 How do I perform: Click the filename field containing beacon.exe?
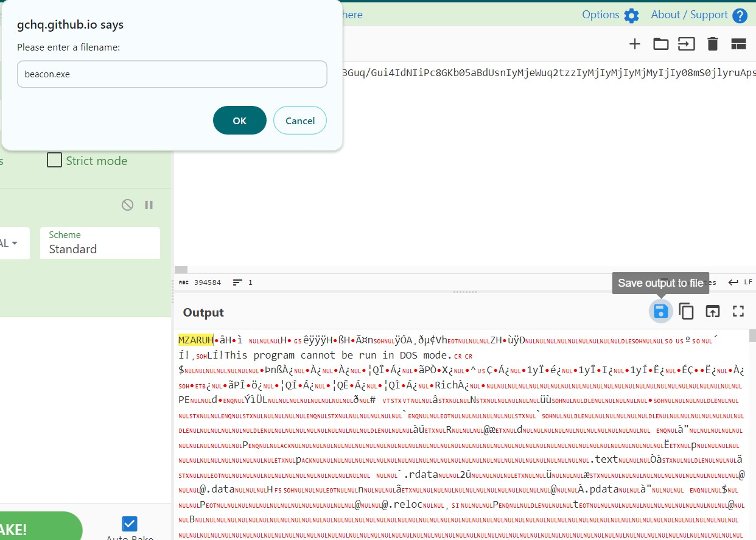(x=172, y=74)
